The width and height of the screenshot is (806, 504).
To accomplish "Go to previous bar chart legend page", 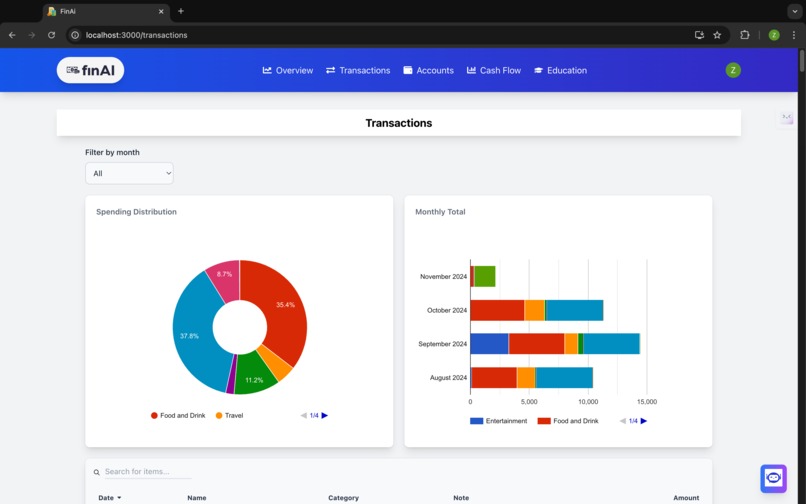I will pyautogui.click(x=622, y=421).
